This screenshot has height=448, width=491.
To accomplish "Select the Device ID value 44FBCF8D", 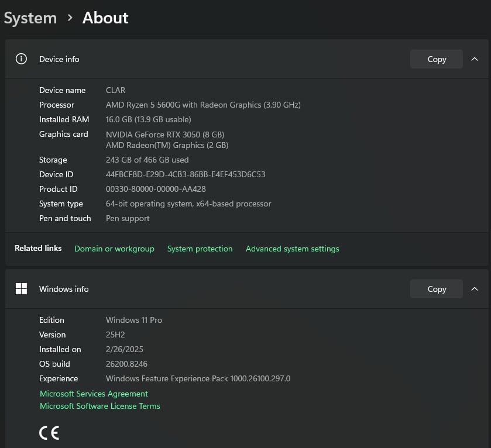I will [x=186, y=174].
